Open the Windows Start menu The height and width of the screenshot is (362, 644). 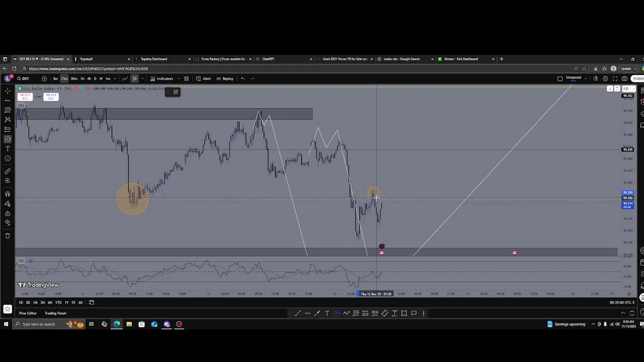pos(6,324)
